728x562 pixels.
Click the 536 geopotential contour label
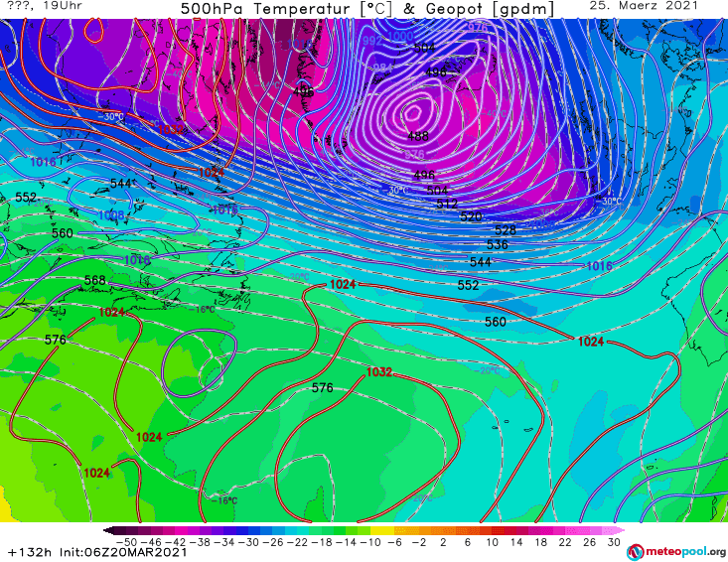[498, 244]
